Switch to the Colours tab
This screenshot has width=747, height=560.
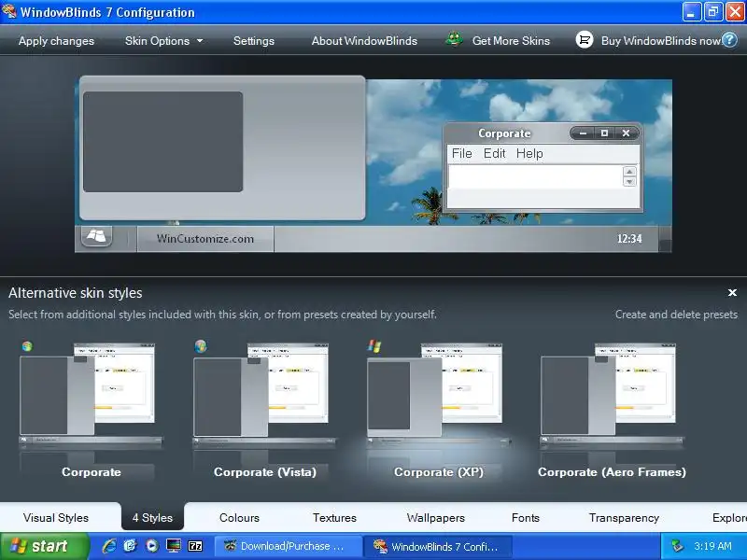[239, 518]
